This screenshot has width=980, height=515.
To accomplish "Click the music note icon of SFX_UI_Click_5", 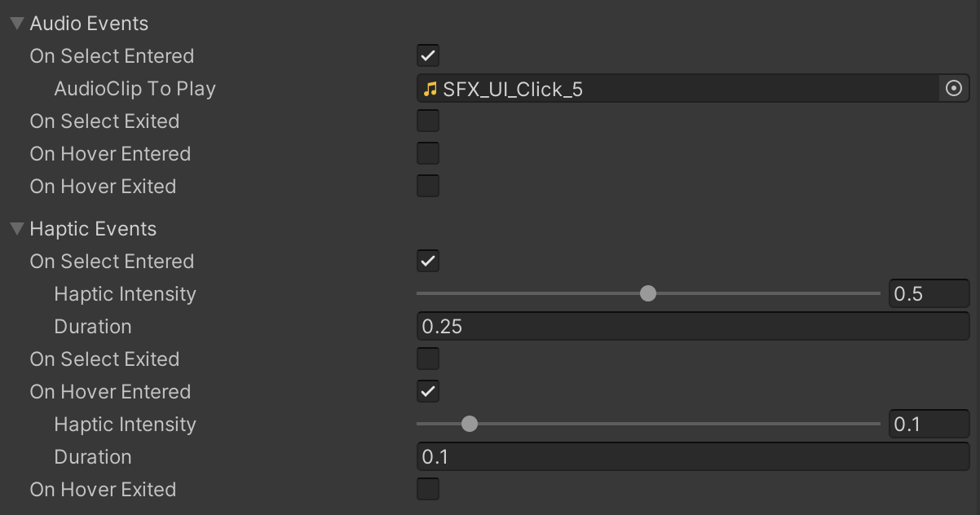I will coord(430,89).
